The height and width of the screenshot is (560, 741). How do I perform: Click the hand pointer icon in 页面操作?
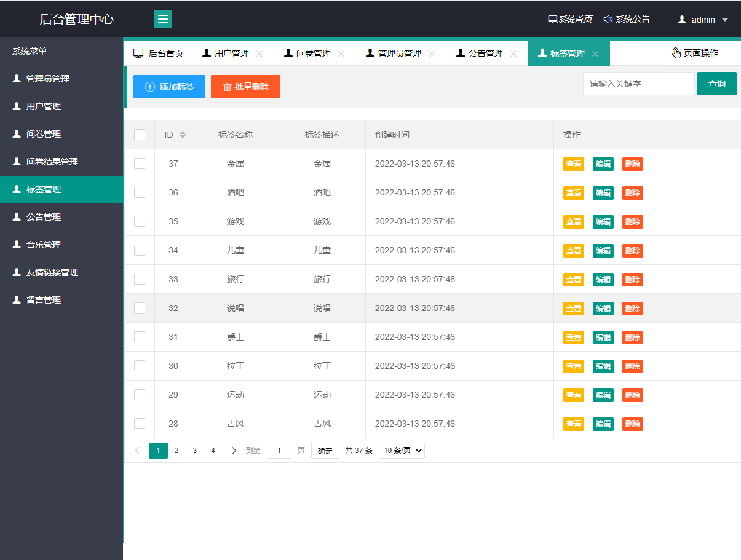677,53
